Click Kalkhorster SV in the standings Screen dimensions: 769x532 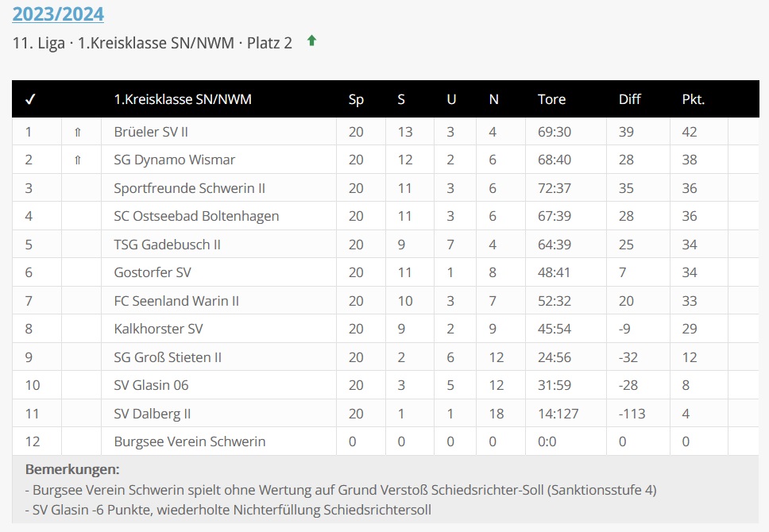[x=158, y=329]
